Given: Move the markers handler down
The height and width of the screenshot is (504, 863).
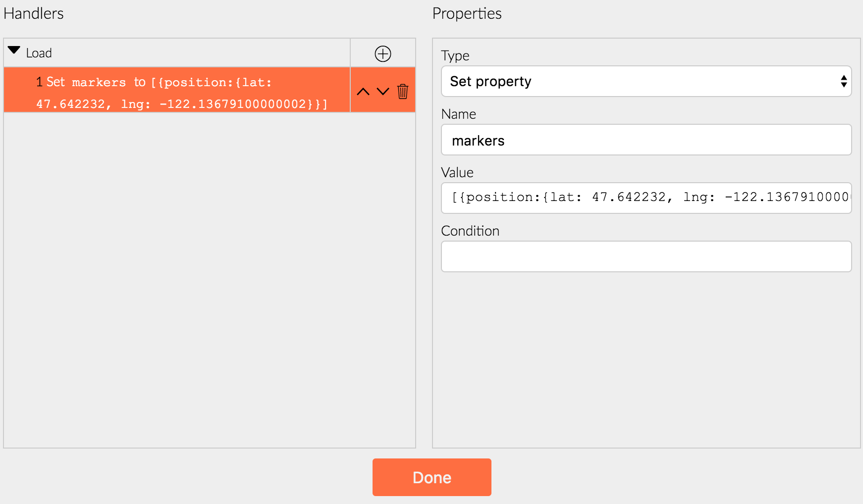Looking at the screenshot, I should point(383,92).
